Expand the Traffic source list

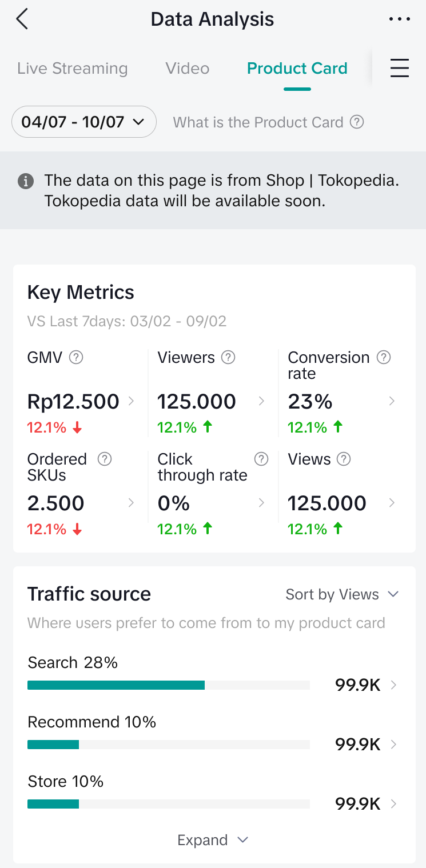(213, 840)
